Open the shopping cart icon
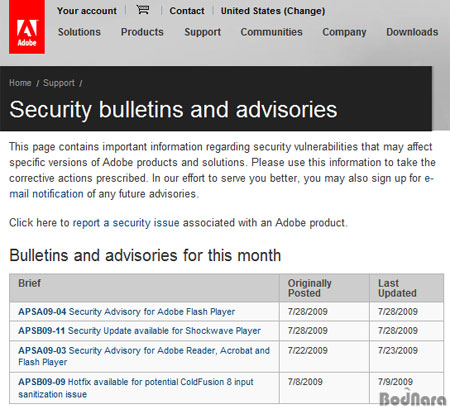 [x=143, y=10]
